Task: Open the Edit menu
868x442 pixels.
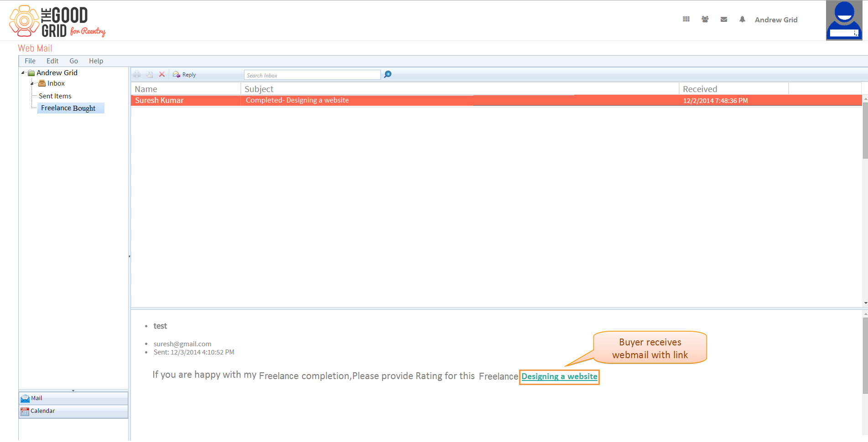Action: point(52,61)
